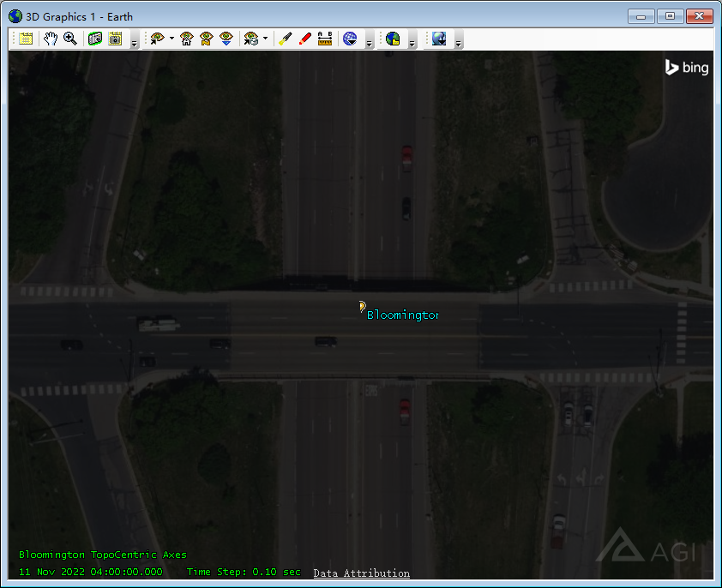
Task: Open the Data Attribution link
Action: [x=361, y=573]
